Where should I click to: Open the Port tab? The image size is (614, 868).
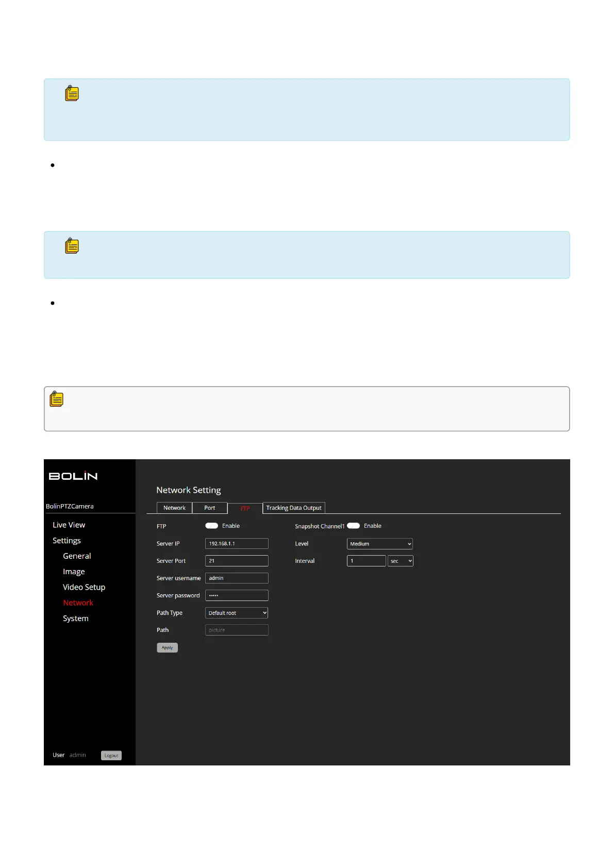pos(209,508)
